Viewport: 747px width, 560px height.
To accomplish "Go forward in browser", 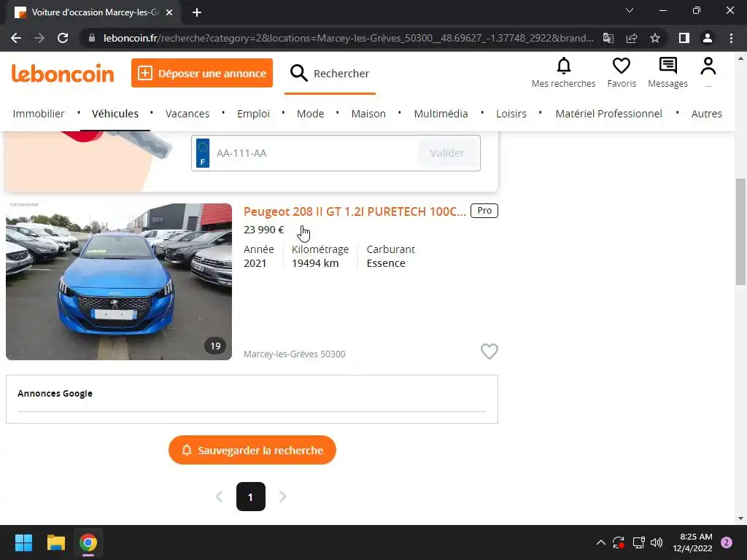I will tap(39, 38).
